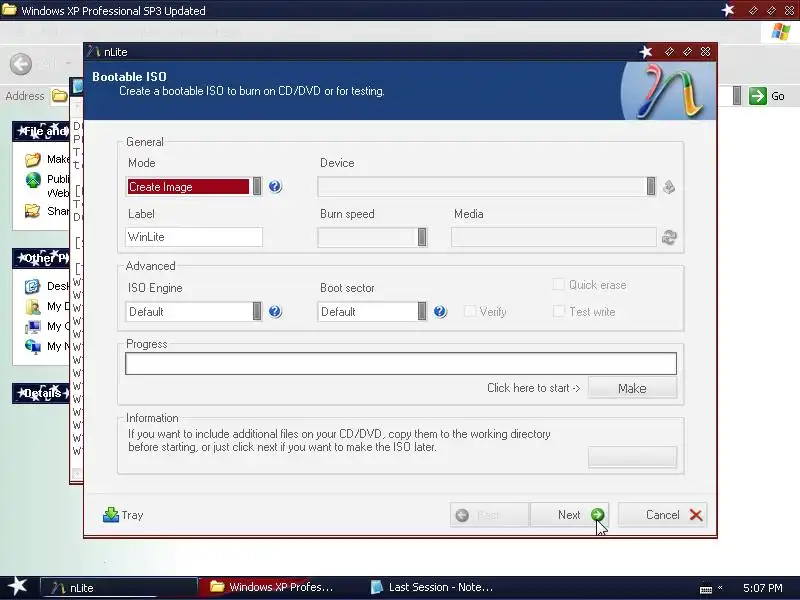Screen dimensions: 800x600
Task: Collapse the File and Folder Tasks panel
Action: (40, 131)
